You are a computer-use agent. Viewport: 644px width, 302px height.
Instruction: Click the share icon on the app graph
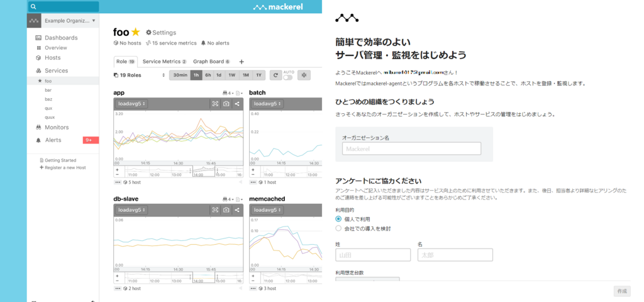coord(237,104)
